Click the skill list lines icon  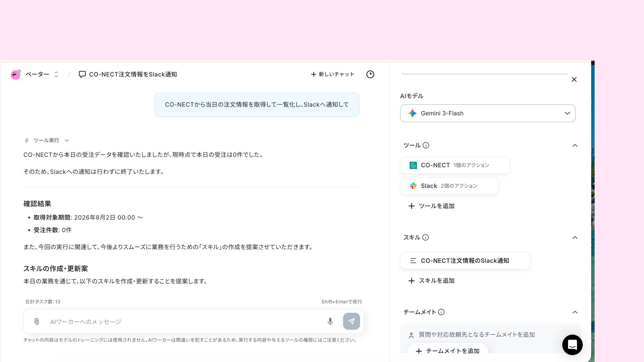tap(413, 261)
